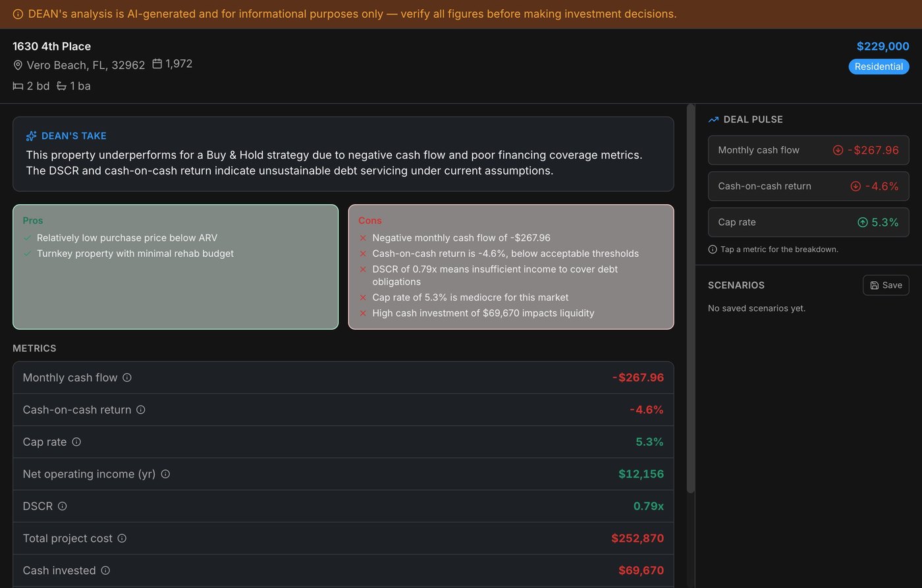The width and height of the screenshot is (922, 588).
Task: Click the No saved scenarios yet message
Action: coord(757,308)
